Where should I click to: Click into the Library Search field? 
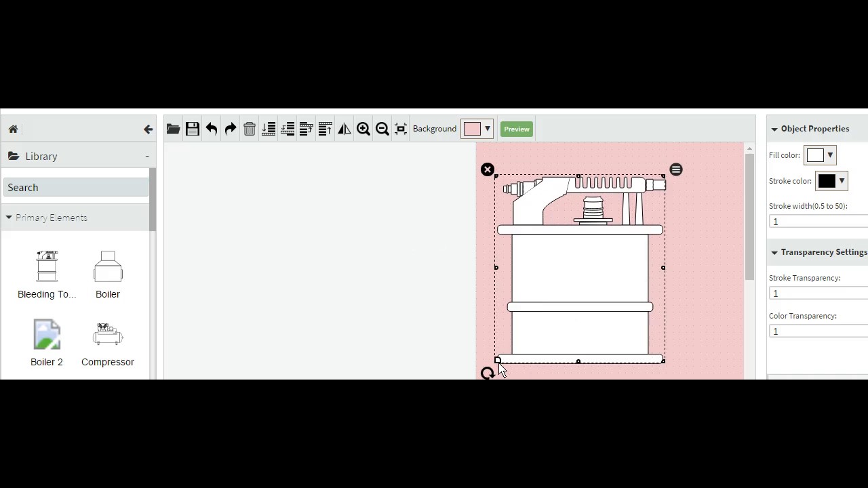(x=76, y=187)
